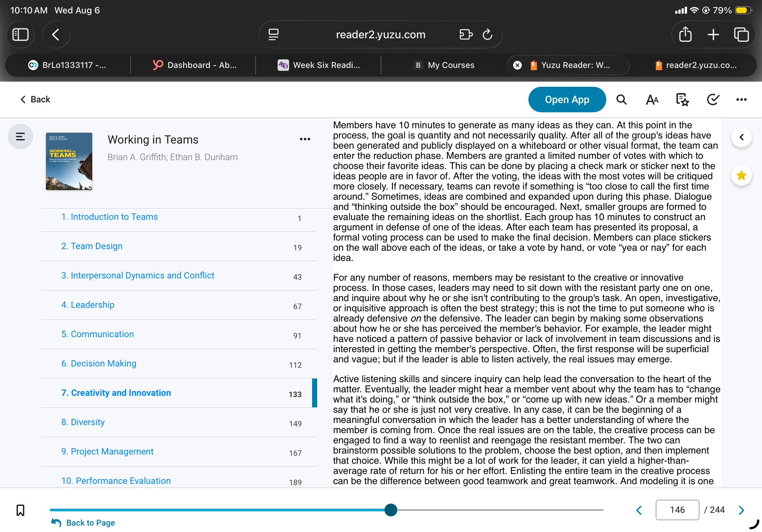The image size is (762, 532).
Task: Reload the reader2.yuzu.com page
Action: click(x=487, y=34)
